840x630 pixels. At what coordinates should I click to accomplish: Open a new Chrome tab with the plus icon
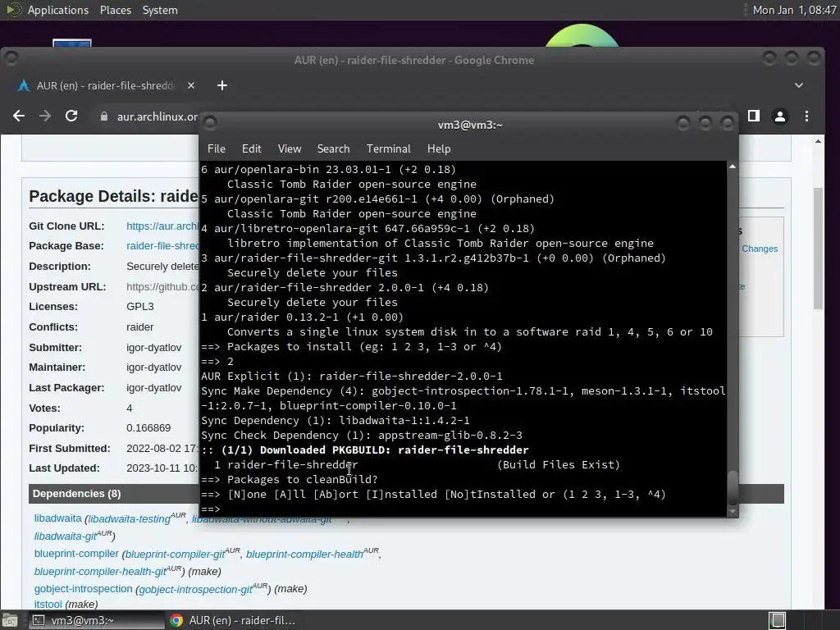click(x=221, y=85)
